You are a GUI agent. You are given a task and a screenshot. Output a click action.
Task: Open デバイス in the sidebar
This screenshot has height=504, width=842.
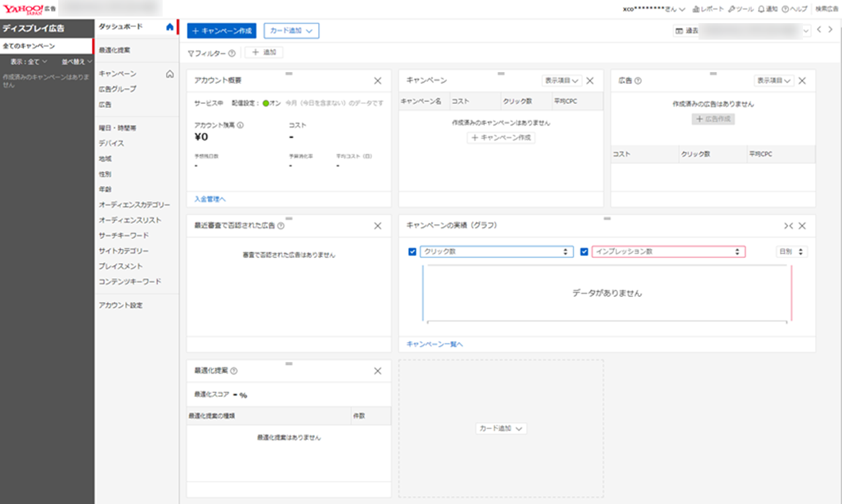111,143
